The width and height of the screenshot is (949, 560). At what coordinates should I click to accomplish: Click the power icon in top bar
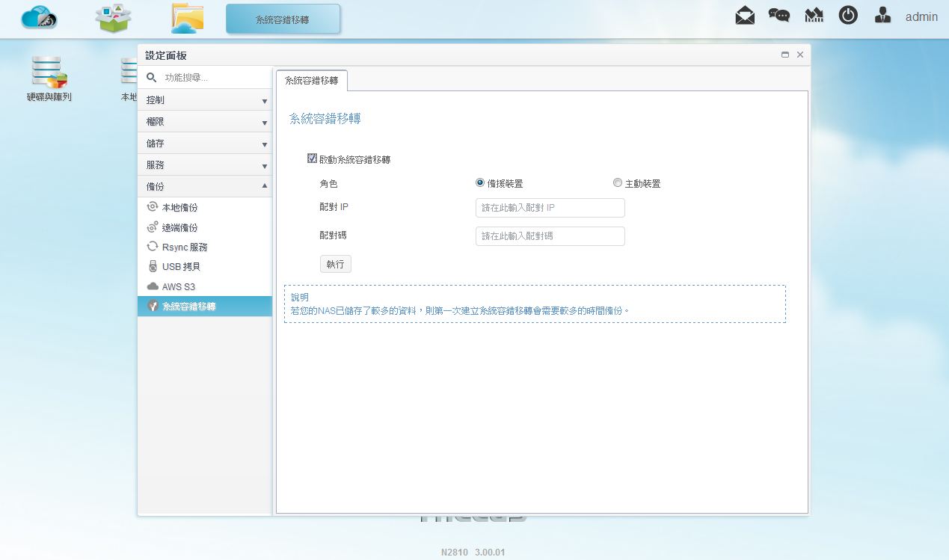[x=848, y=16]
